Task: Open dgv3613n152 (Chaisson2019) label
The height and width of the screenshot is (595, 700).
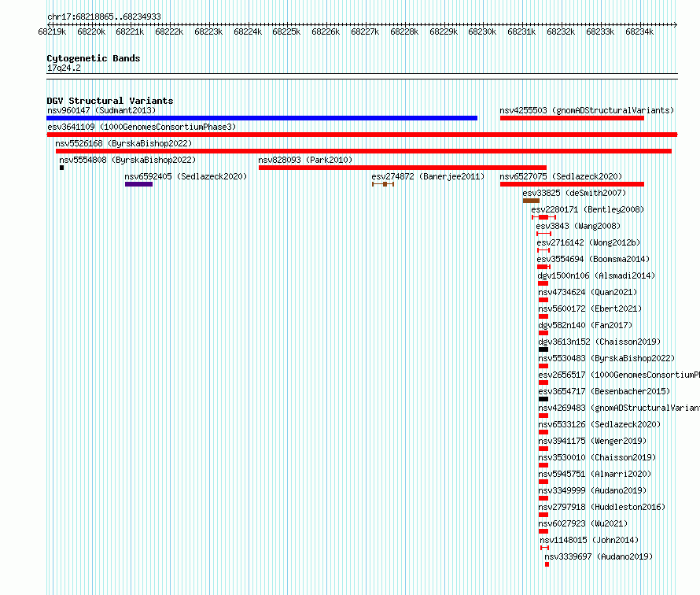Action: (x=599, y=342)
